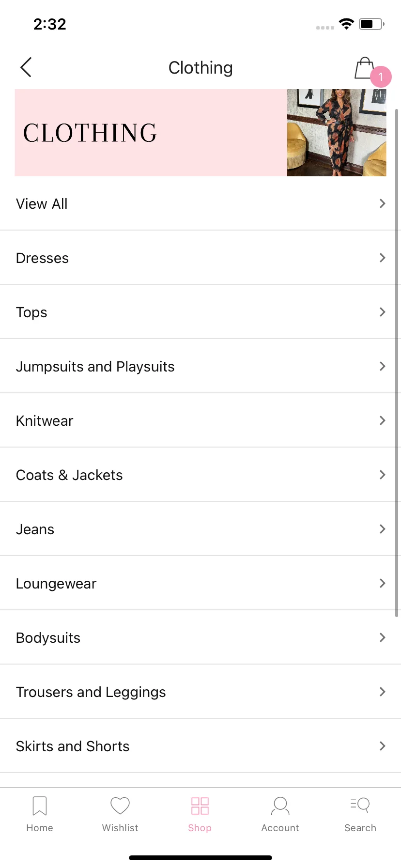Tap the clothing banner model photo
This screenshot has height=868, width=401.
[x=337, y=133]
